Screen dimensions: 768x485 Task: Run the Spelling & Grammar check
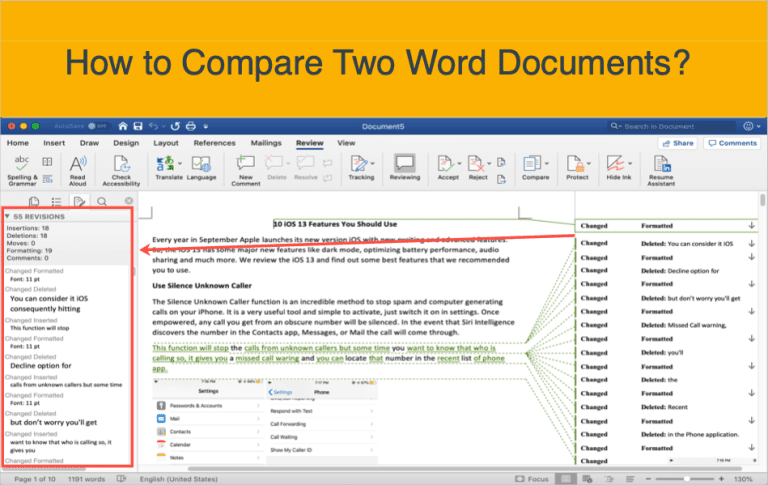point(22,170)
